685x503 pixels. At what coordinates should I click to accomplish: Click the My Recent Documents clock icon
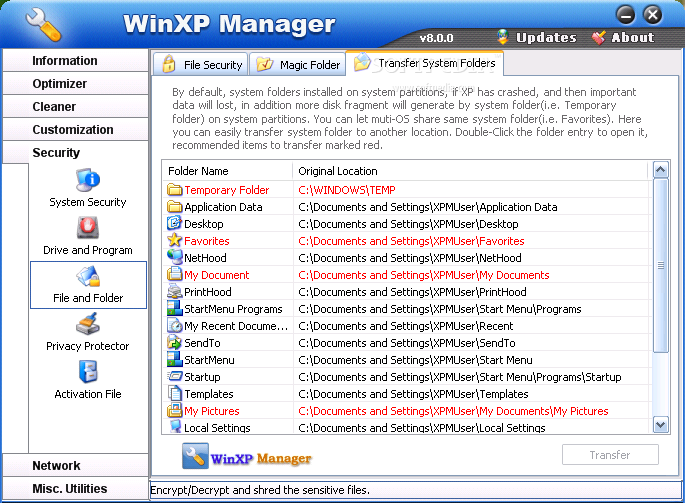coord(174,326)
